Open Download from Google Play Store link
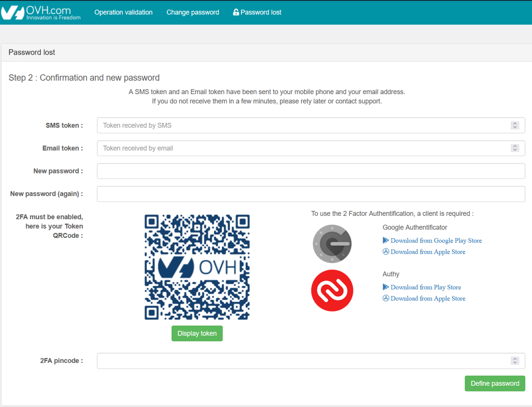Screen dimensions: 532x407 pos(436,240)
